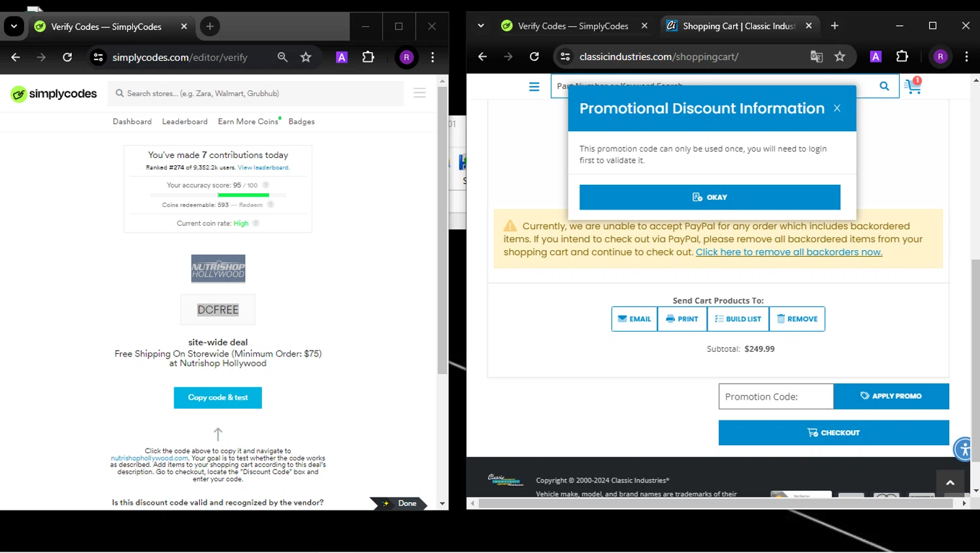The image size is (980, 553).
Task: Bookmark the shopping cart page with star
Action: [840, 57]
